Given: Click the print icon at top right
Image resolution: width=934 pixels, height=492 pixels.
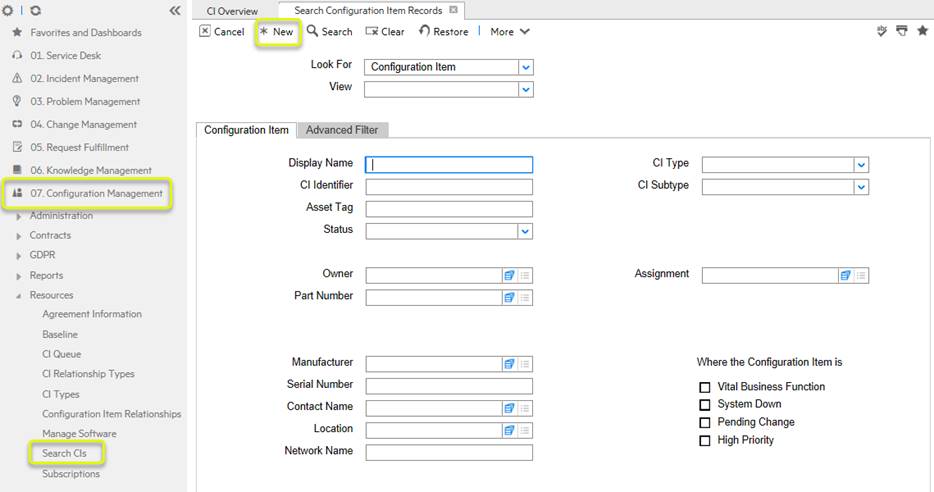Looking at the screenshot, I should (x=902, y=31).
